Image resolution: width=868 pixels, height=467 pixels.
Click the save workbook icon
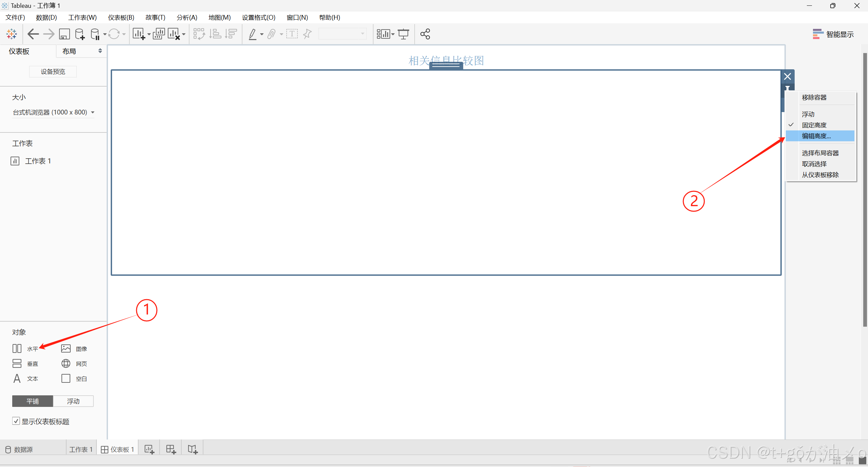[x=64, y=34]
